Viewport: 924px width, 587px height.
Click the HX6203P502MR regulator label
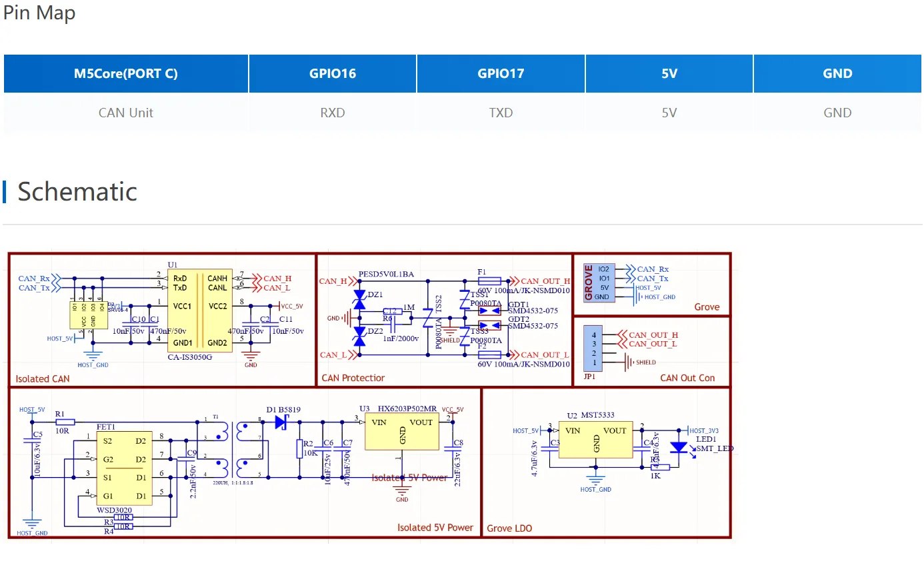407,408
